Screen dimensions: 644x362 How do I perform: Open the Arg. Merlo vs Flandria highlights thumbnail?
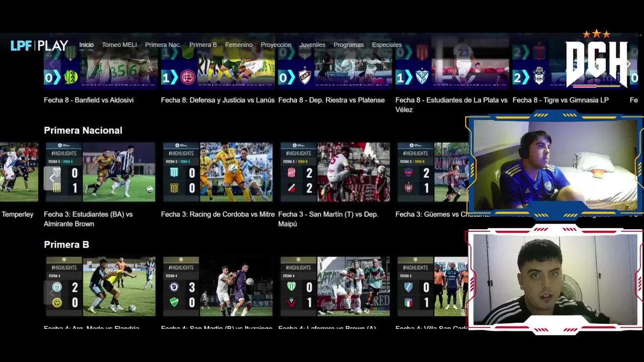101,287
